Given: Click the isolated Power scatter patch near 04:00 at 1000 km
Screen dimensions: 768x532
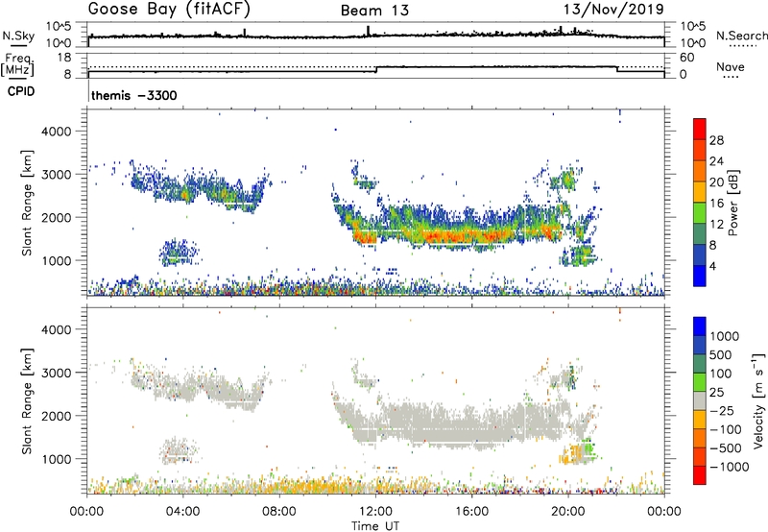Looking at the screenshot, I should pos(179,253).
